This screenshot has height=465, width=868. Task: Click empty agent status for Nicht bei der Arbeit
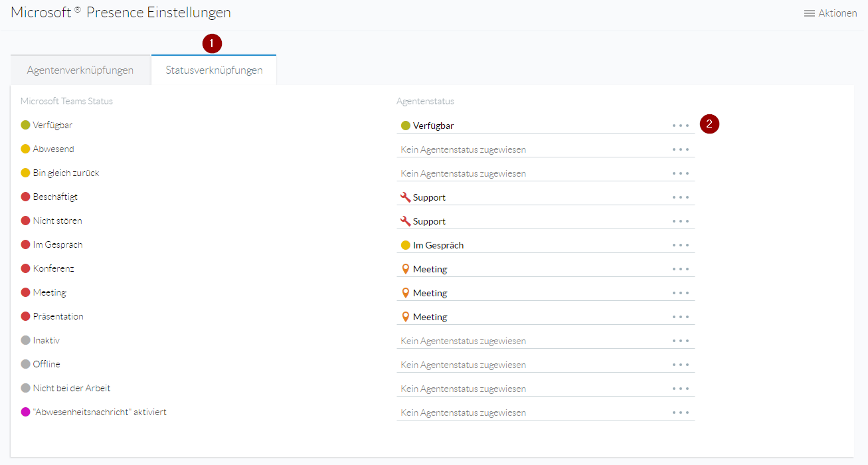point(546,389)
